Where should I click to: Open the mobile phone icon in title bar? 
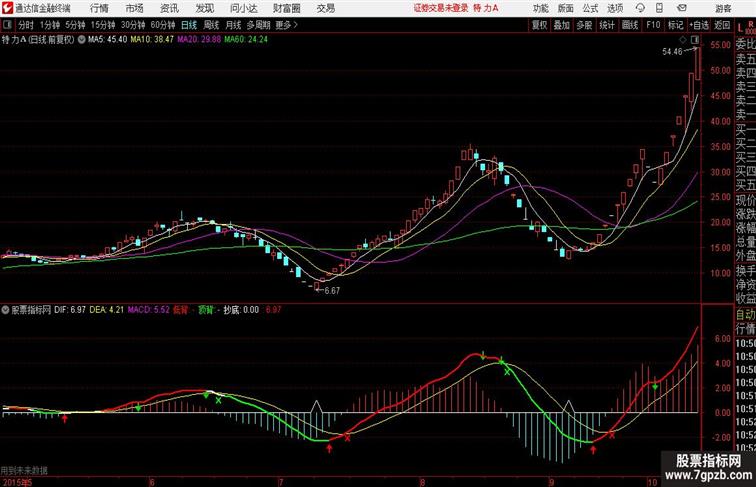tap(659, 8)
